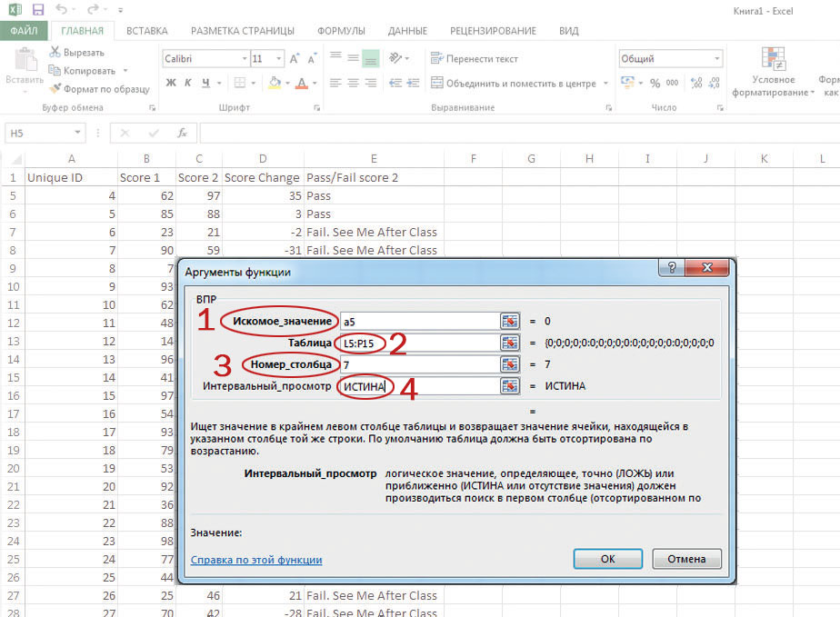Switch to the ФОРМУЛЫ ribbon tab

(341, 31)
